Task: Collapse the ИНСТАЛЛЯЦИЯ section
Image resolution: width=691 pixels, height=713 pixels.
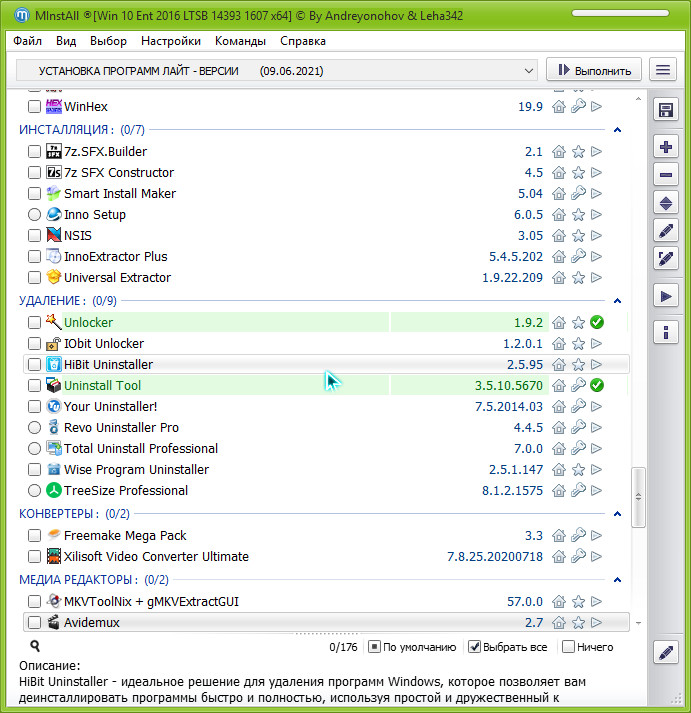Action: point(617,130)
